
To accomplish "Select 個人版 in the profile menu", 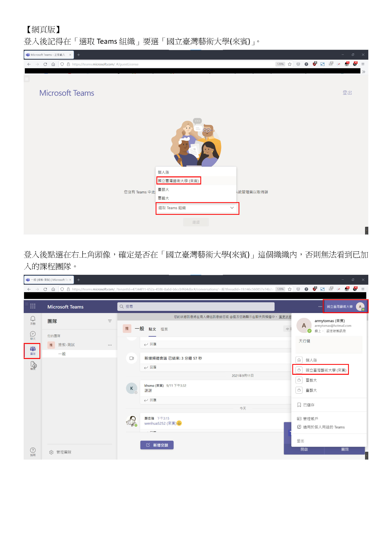I will 311,360.
